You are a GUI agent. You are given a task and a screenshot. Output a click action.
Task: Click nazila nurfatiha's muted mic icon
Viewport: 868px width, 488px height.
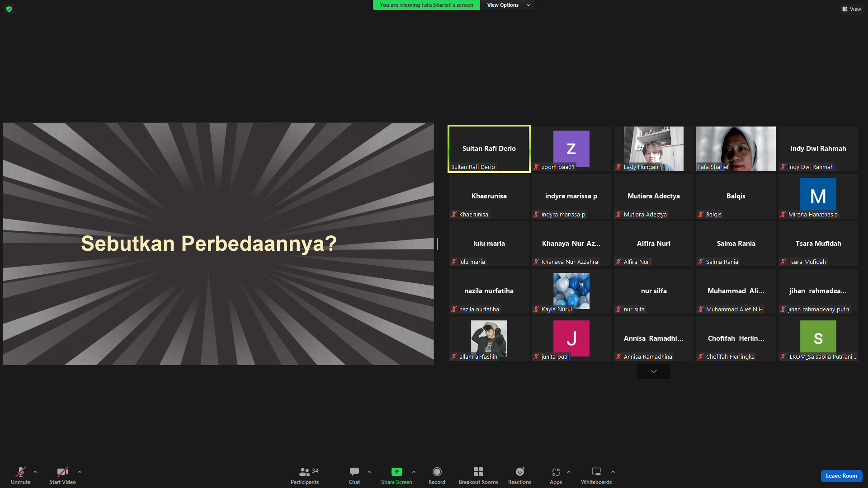click(454, 310)
